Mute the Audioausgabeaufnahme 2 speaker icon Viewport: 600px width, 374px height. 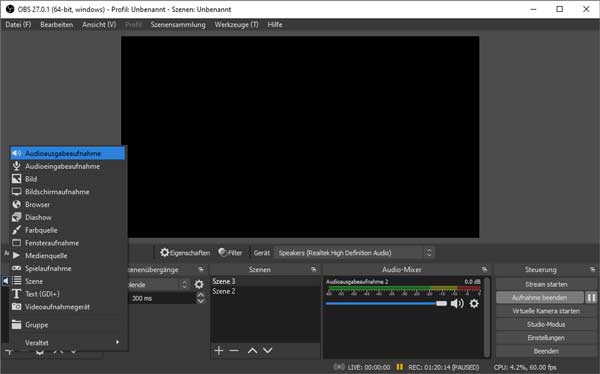point(457,304)
